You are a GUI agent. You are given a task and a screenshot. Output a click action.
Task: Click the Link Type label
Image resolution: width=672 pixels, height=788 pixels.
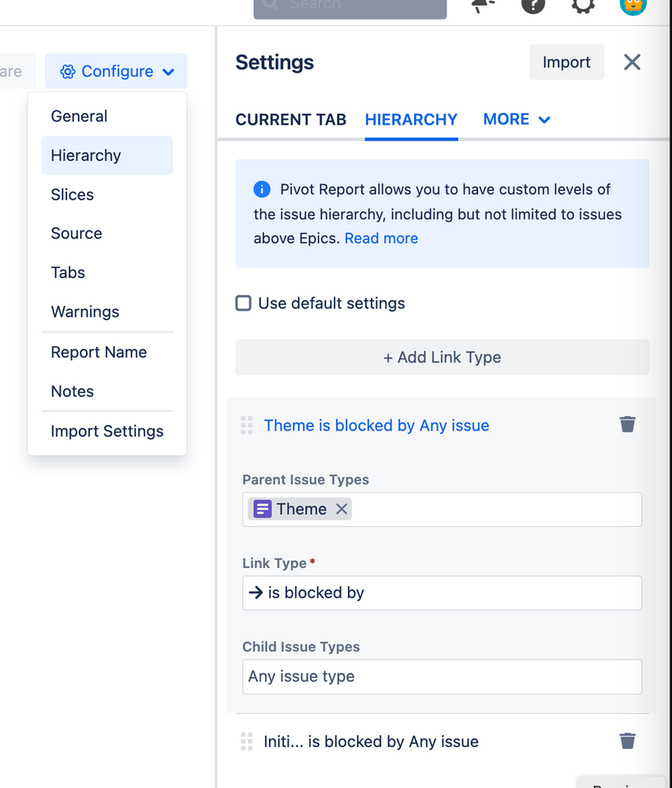(274, 563)
